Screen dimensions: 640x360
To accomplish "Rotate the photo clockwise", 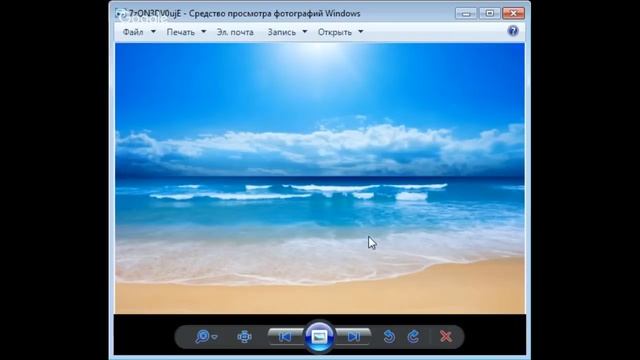I will [413, 337].
